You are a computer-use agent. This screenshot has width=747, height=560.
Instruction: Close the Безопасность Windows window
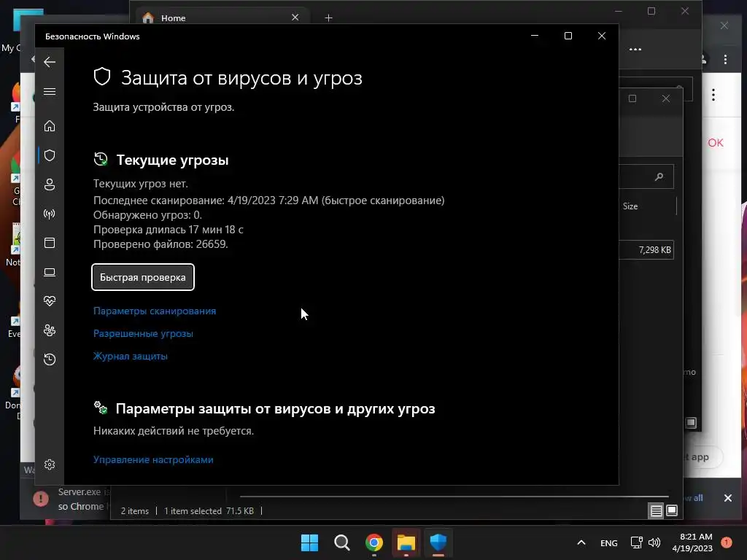[602, 36]
